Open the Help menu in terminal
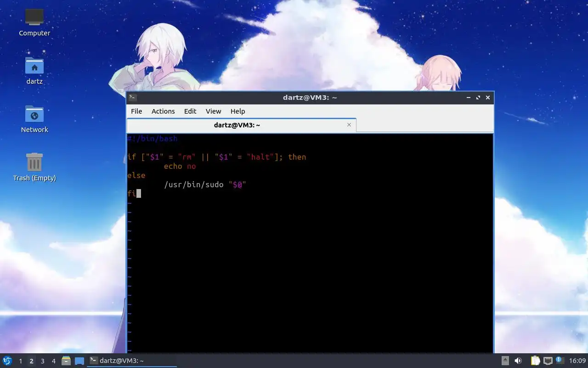Screen dimensions: 588x368 237,111
